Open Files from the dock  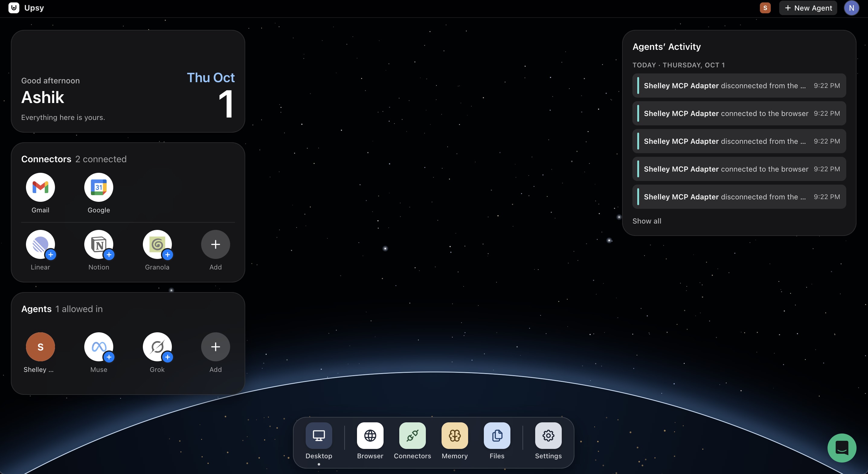click(x=497, y=436)
